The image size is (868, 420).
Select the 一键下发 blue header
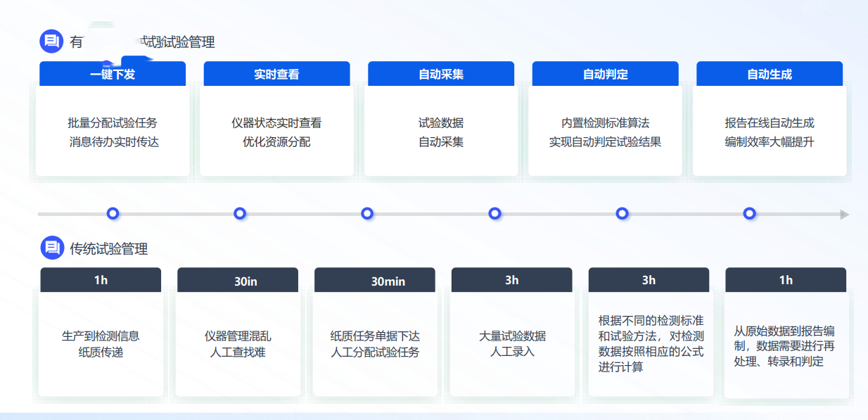pyautogui.click(x=113, y=74)
